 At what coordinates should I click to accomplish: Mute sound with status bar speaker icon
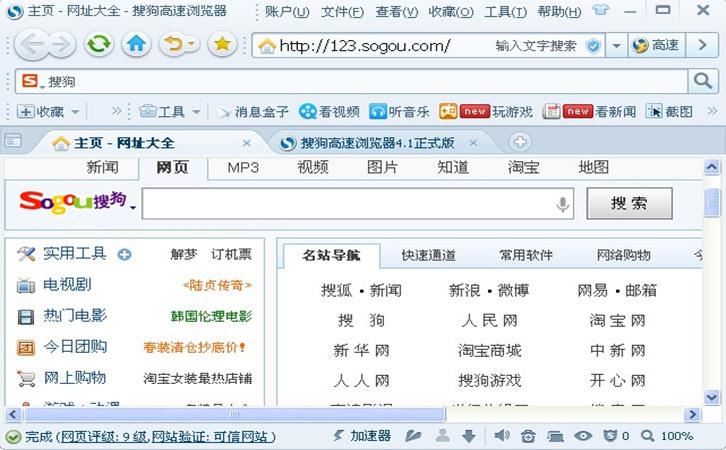click(502, 436)
